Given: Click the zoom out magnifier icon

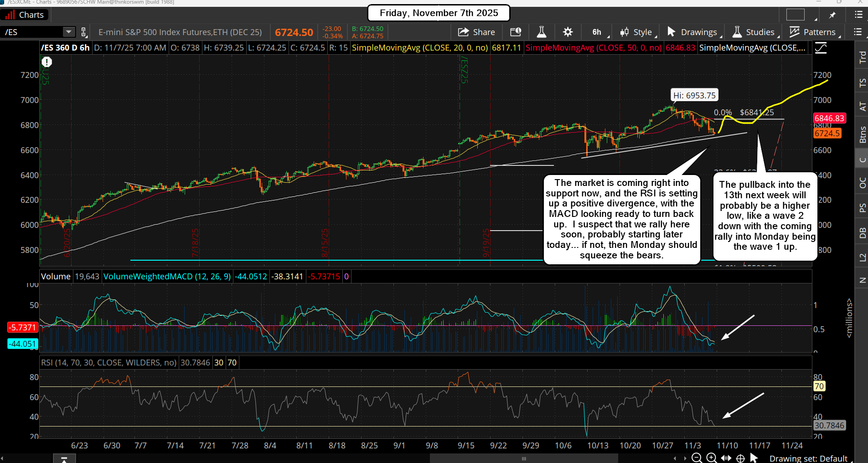Looking at the screenshot, I should 697,458.
